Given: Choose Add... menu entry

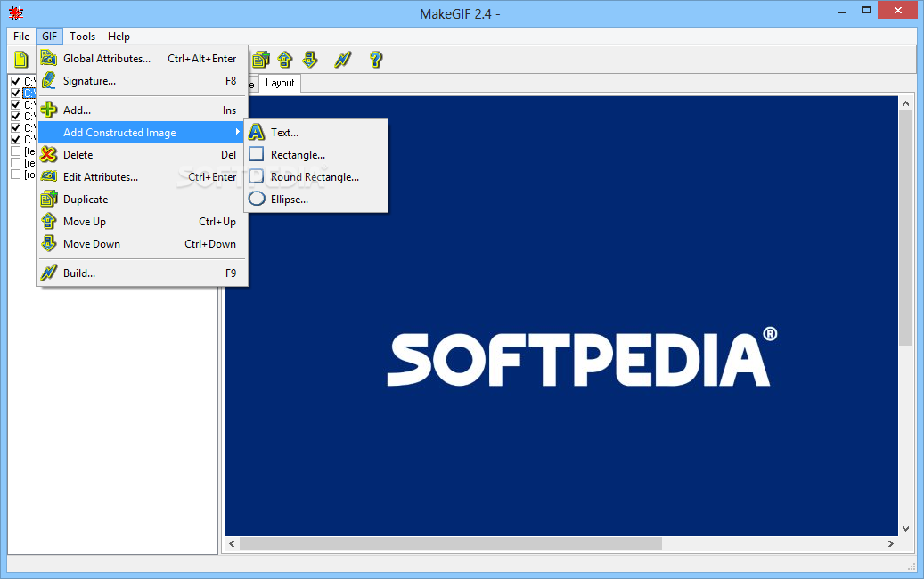Looking at the screenshot, I should point(142,110).
